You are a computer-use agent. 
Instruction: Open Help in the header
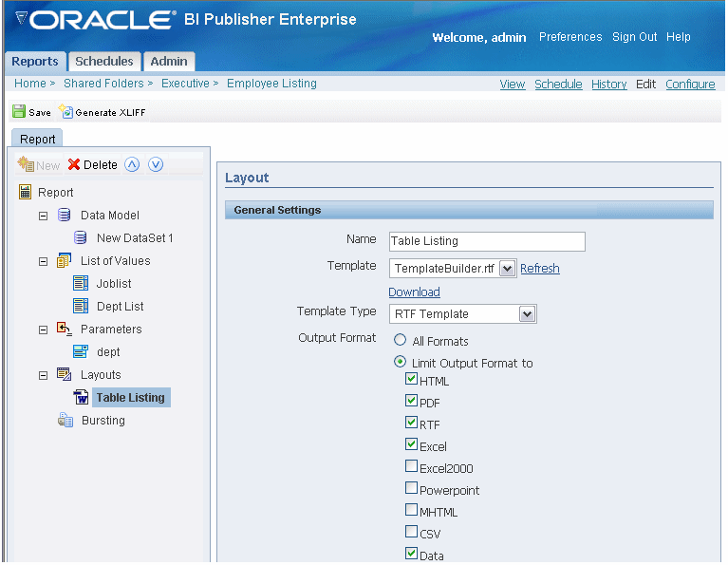click(679, 37)
